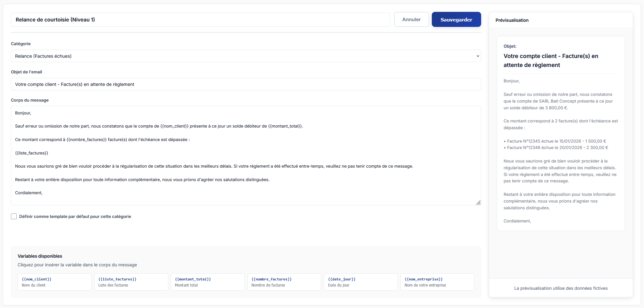Click the 'Objet:' label in preview
Viewport: 644px width, 308px height.
[x=510, y=46]
